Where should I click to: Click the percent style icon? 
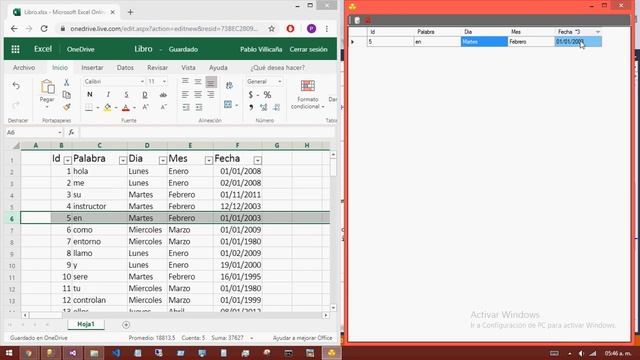267,95
